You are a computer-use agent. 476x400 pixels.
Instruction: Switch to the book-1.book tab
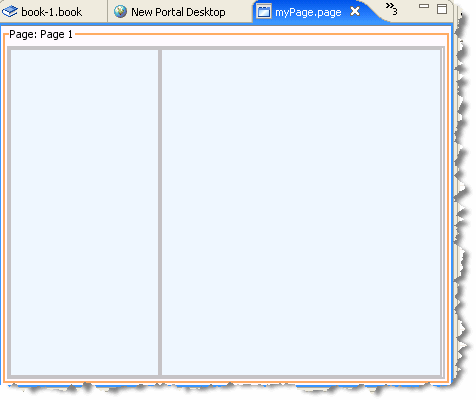pos(52,12)
